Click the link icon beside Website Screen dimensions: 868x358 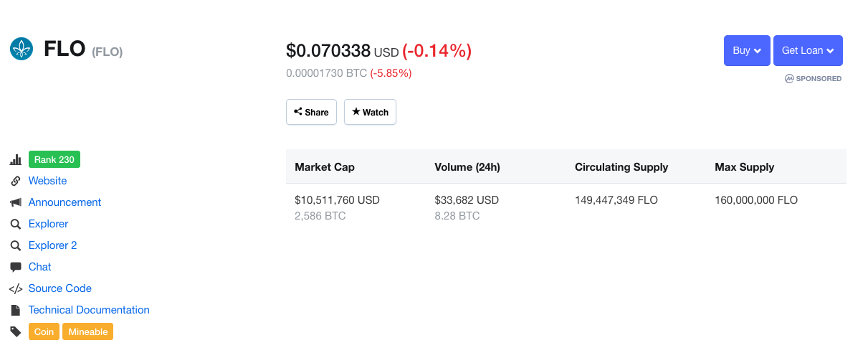(15, 182)
